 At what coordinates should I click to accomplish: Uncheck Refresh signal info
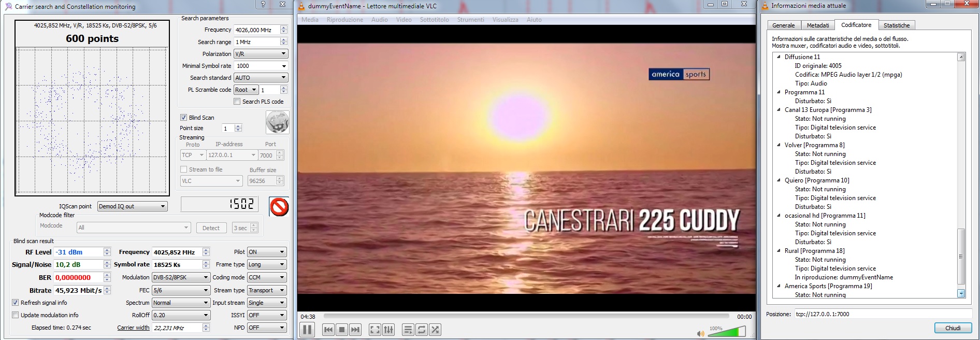tap(15, 303)
